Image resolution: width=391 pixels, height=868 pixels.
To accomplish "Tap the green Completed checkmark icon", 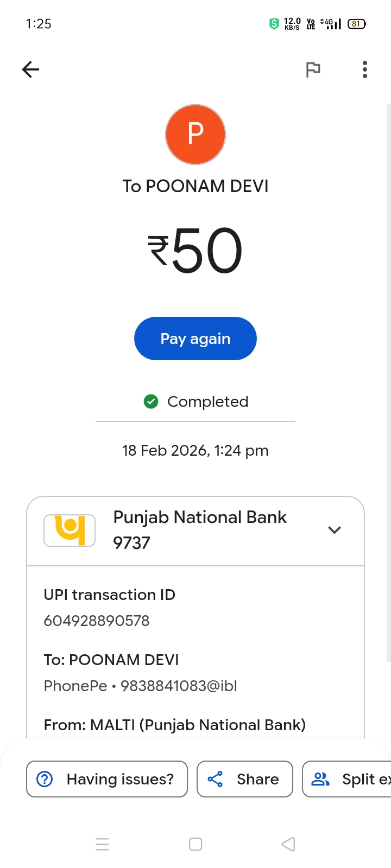I will (151, 401).
